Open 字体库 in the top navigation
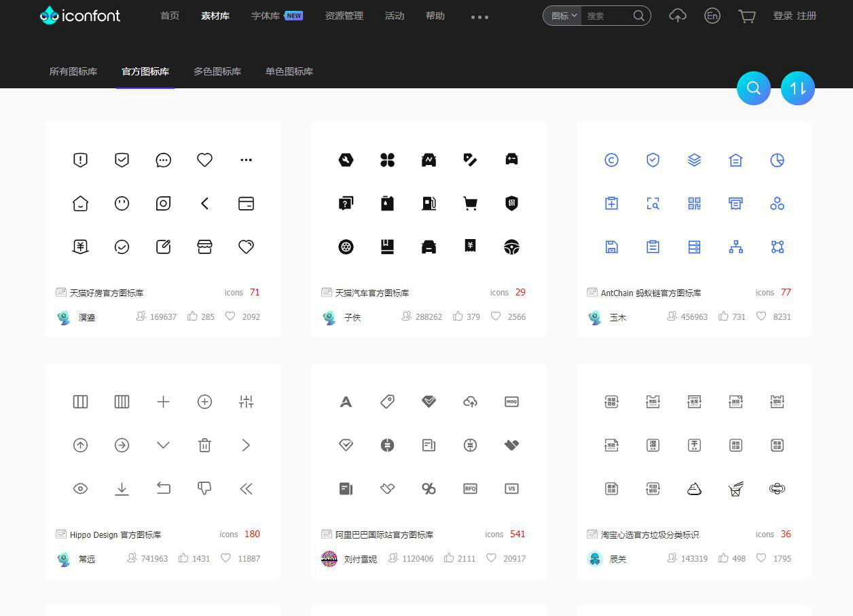This screenshot has height=616, width=853. (266, 16)
